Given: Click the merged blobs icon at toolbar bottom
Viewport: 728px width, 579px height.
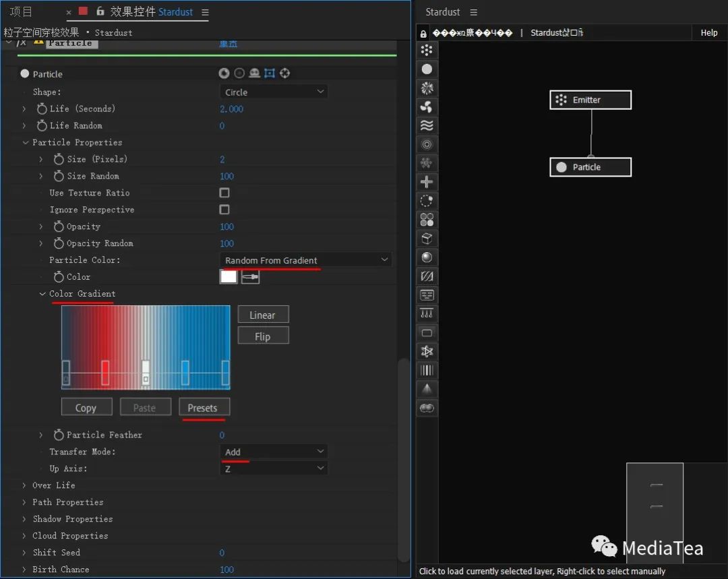Looking at the screenshot, I should [x=427, y=408].
